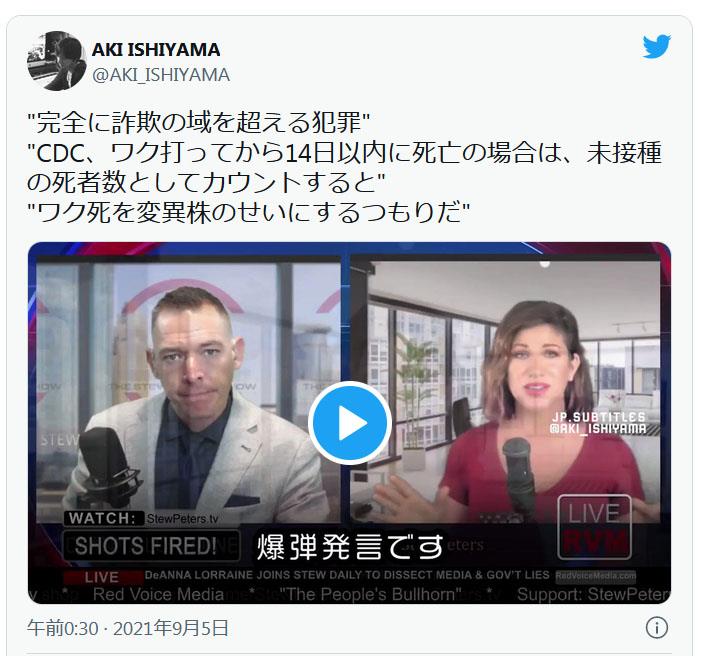The height and width of the screenshot is (656, 707).
Task: Click the SHOTS FIRED! banner
Action: click(151, 546)
